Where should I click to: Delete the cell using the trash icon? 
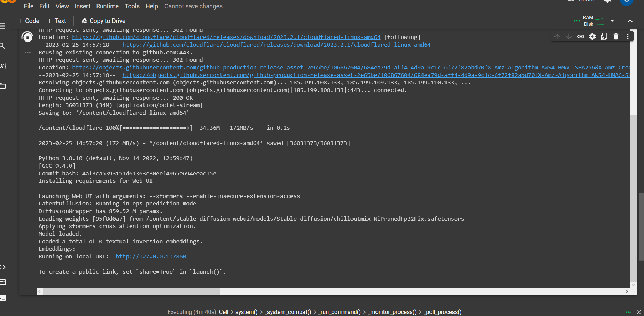coord(616,36)
